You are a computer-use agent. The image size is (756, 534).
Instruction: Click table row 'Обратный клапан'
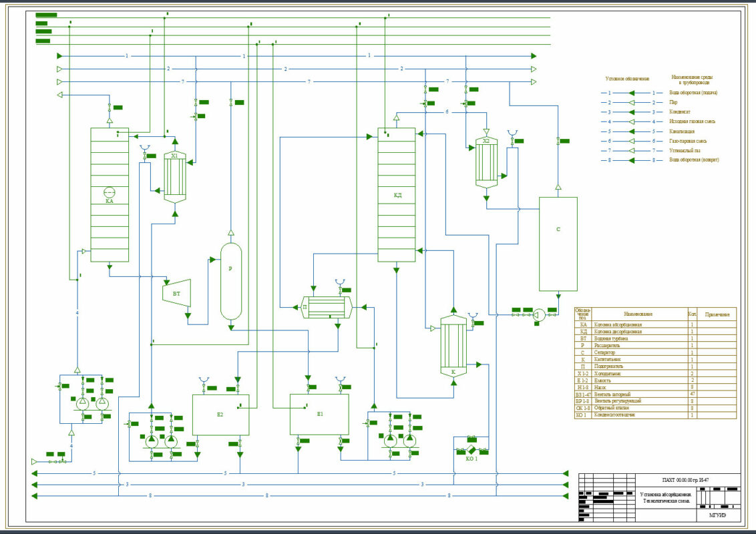pyautogui.click(x=656, y=408)
